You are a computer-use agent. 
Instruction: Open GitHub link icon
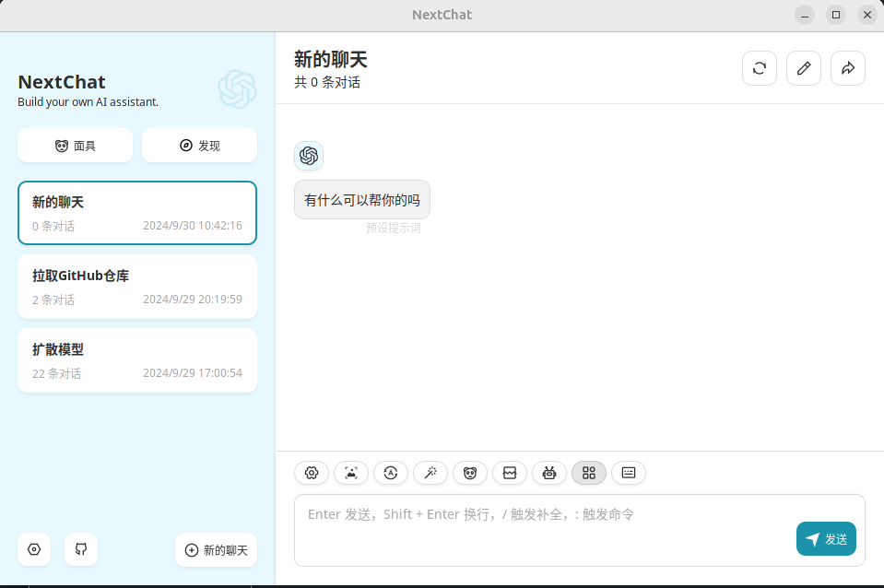[x=81, y=549]
